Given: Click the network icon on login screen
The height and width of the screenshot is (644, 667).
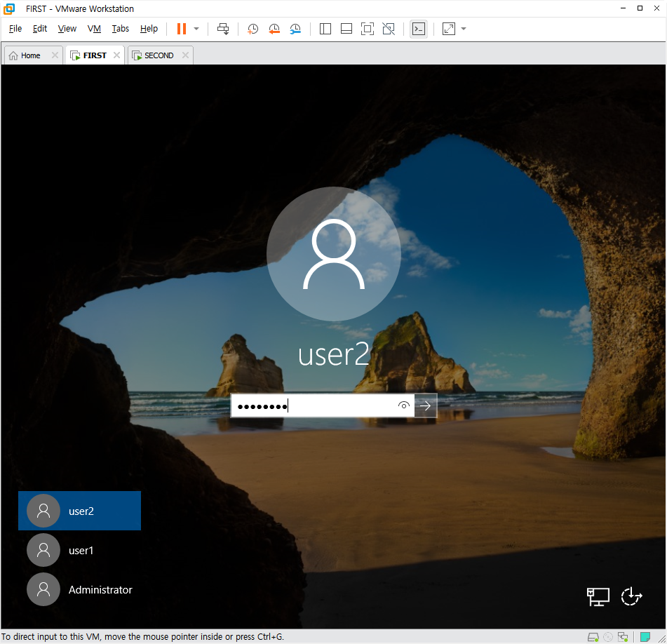Looking at the screenshot, I should tap(598, 596).
